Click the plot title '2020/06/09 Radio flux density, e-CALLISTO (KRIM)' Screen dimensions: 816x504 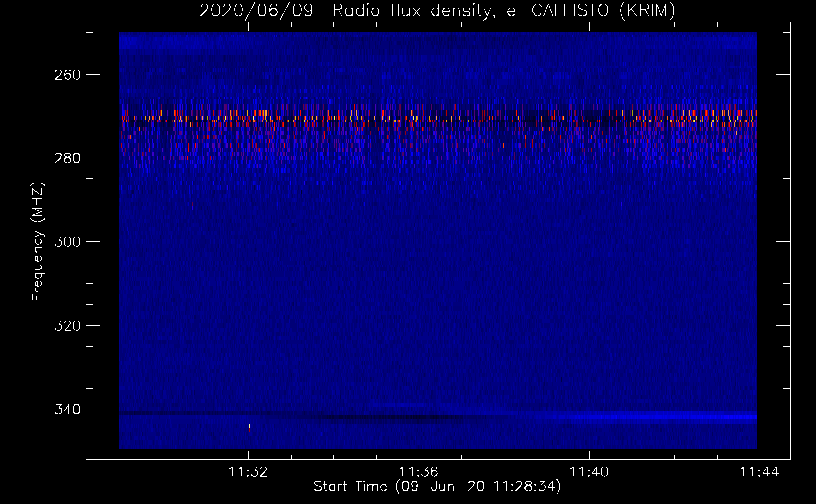pos(437,10)
